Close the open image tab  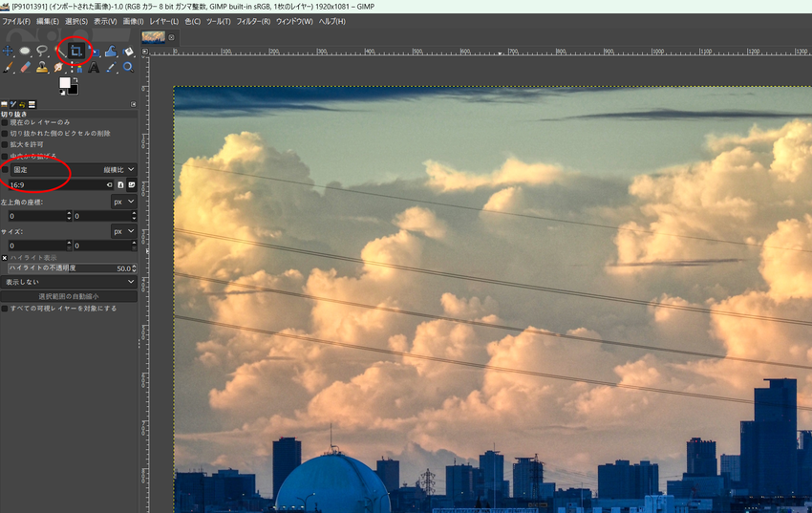click(171, 37)
